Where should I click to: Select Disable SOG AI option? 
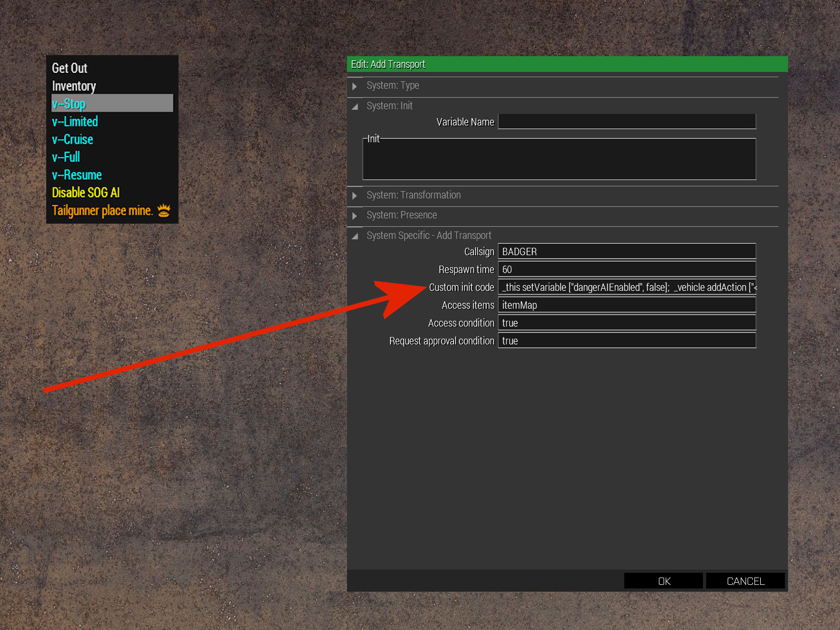pyautogui.click(x=86, y=193)
